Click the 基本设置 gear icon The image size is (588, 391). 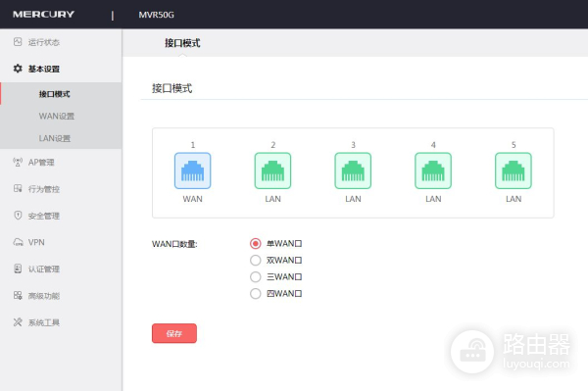(x=18, y=69)
